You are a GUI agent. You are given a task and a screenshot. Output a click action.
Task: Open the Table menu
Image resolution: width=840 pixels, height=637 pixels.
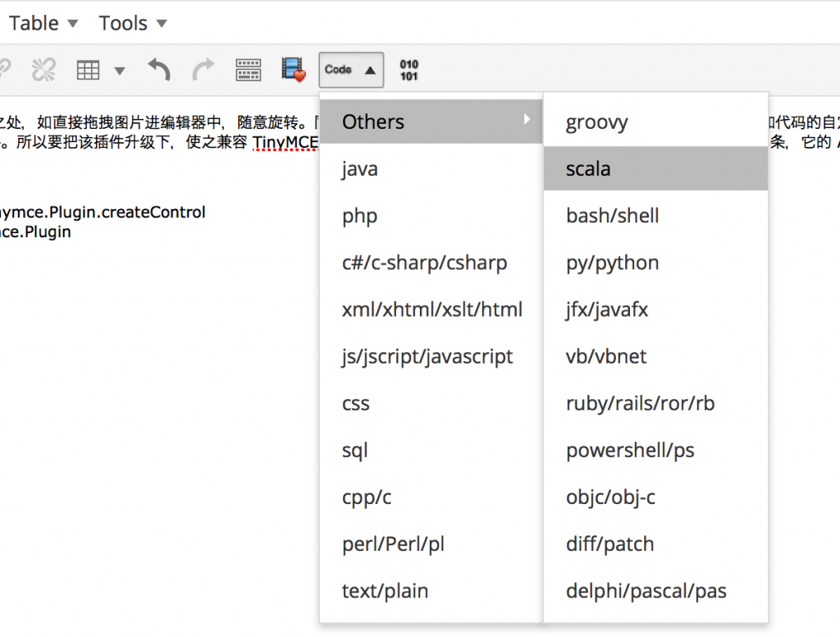[43, 23]
